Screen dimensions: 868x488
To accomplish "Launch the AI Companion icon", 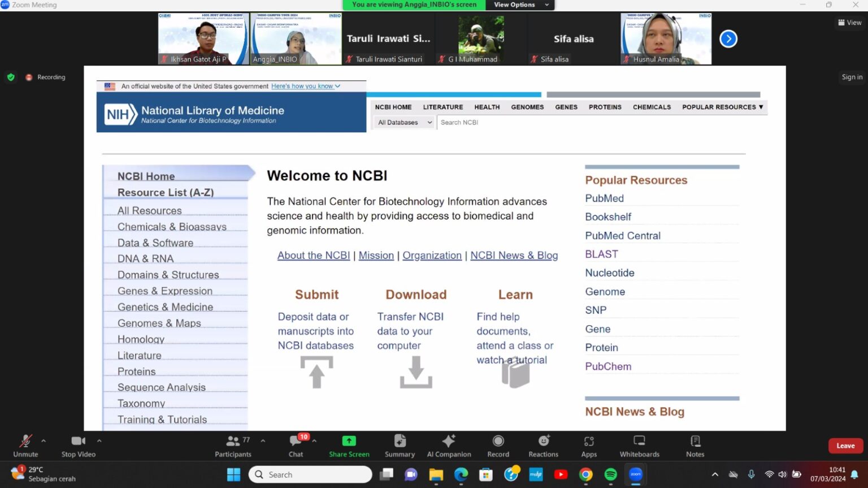I will tap(449, 441).
